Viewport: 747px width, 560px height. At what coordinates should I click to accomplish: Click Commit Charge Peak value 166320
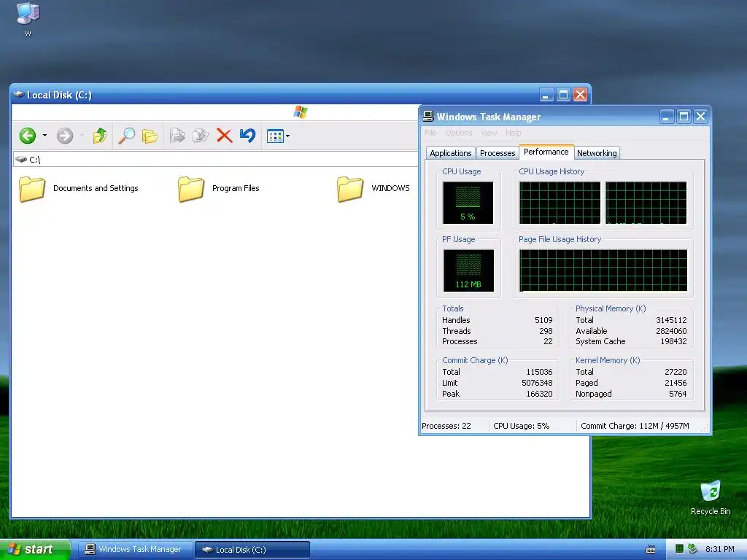click(x=539, y=394)
